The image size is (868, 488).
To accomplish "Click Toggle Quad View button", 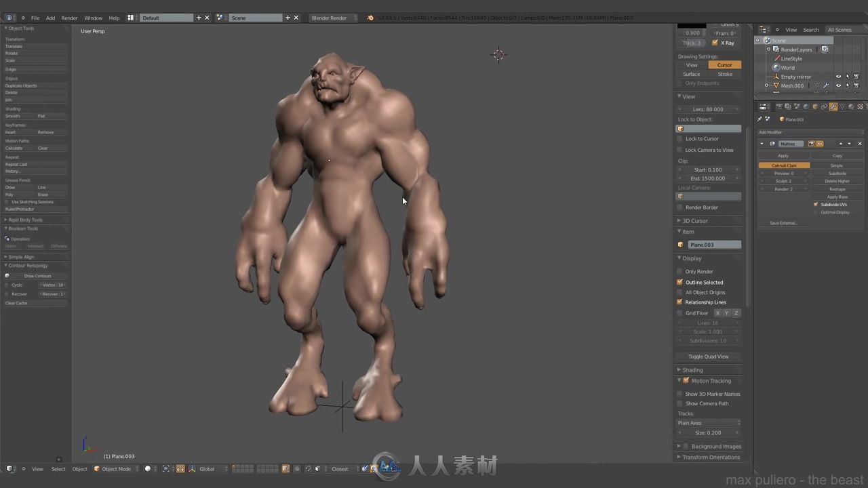I will pyautogui.click(x=708, y=357).
